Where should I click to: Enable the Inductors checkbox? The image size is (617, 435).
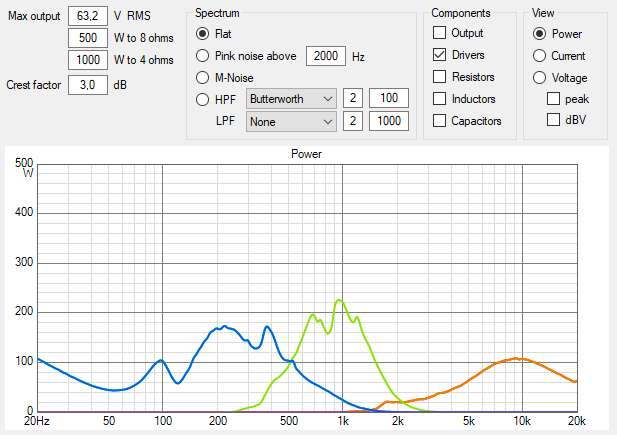[x=439, y=98]
